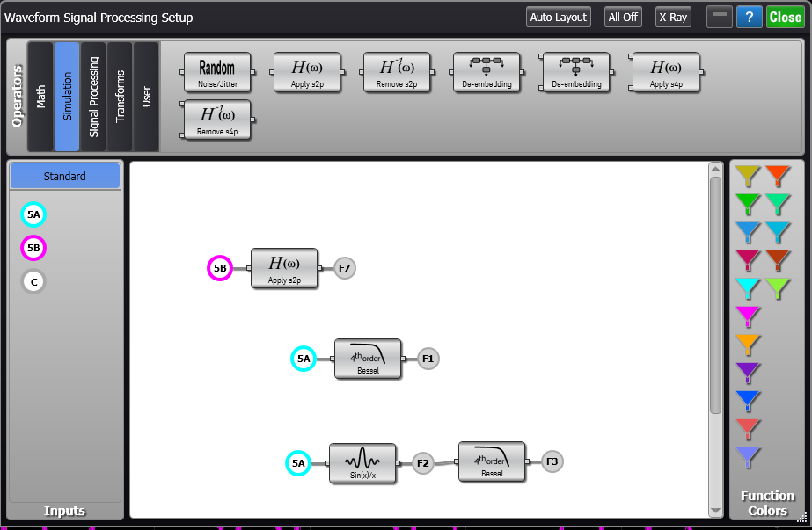Toggle input 5B
This screenshot has width=812, height=530.
tap(33, 248)
